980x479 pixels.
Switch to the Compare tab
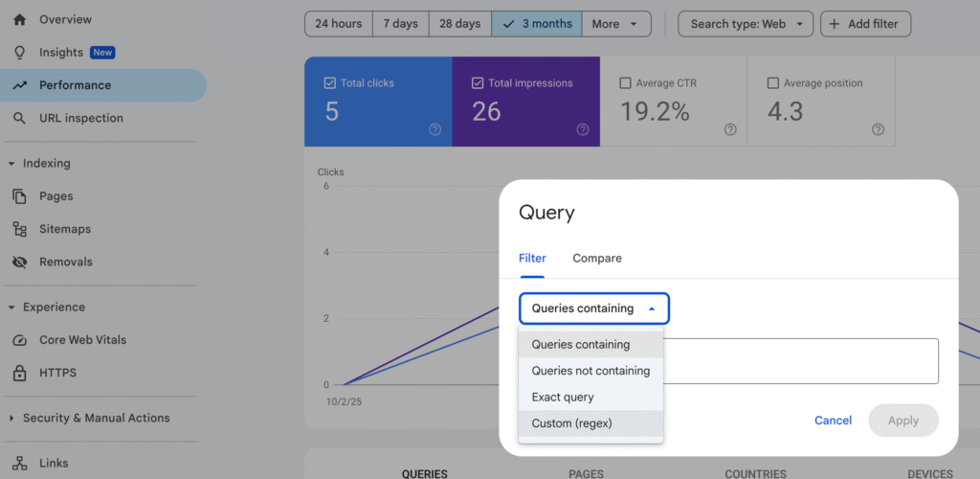(x=597, y=259)
